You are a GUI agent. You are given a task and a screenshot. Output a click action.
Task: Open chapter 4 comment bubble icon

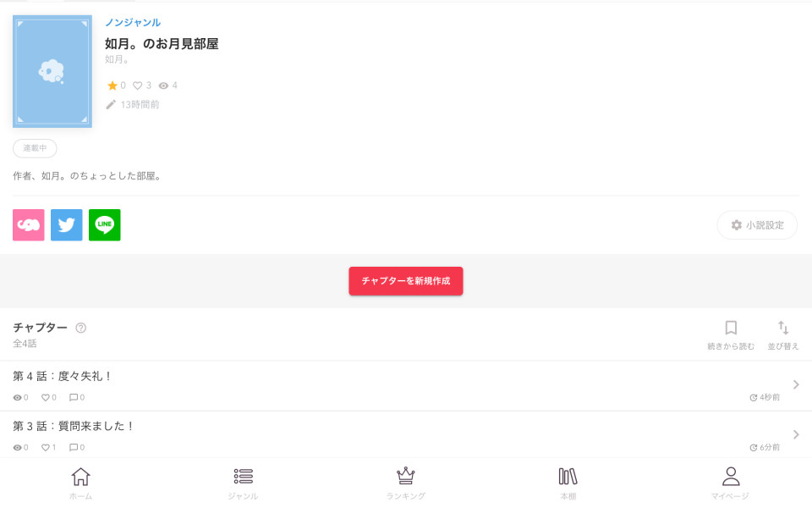tap(74, 398)
